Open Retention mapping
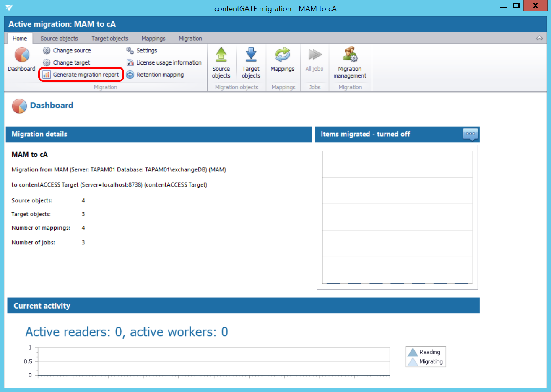Screen dimensions: 551x392 (x=155, y=75)
